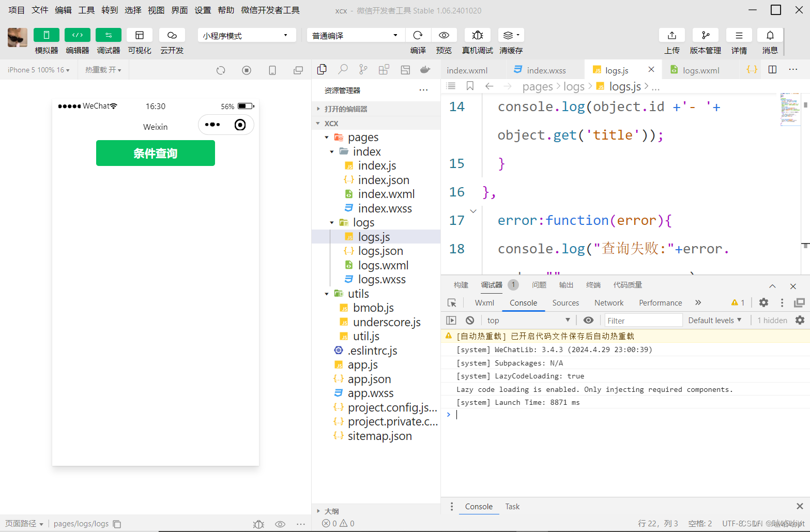Toggle the editor panel button

point(78,35)
